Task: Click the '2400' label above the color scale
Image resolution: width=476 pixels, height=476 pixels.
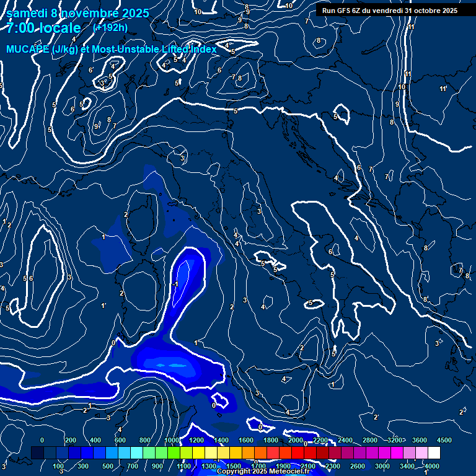Action: [x=345, y=440]
